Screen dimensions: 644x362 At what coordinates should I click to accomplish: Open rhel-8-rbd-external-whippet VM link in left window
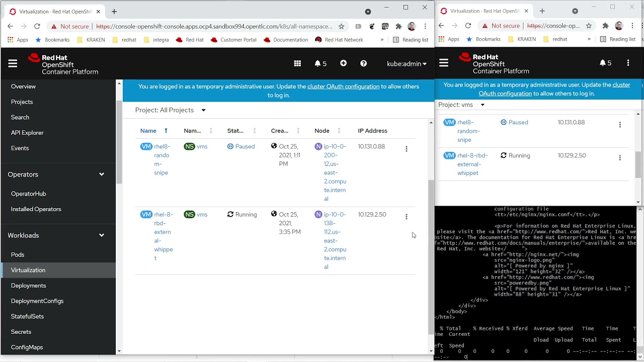point(164,236)
